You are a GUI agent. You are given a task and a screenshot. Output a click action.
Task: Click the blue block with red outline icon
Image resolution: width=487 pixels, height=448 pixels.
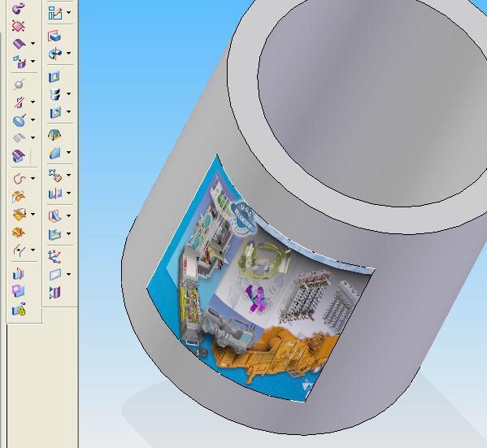19,274
